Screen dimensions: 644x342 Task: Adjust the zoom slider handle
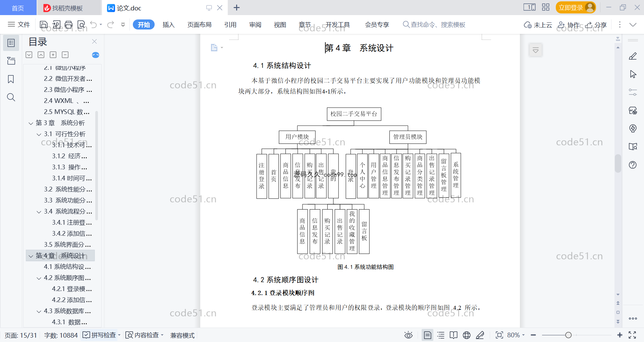(568, 335)
